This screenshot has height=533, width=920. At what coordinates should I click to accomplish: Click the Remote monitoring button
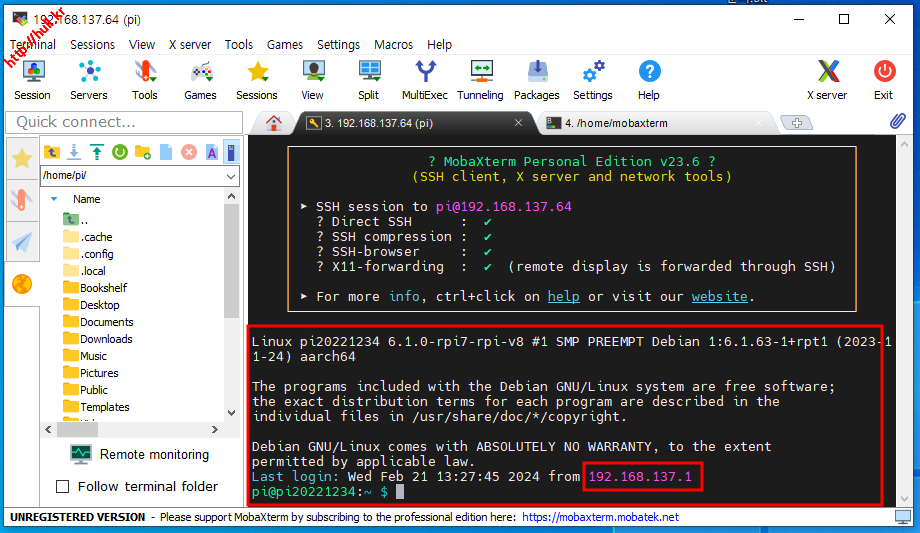[x=140, y=454]
